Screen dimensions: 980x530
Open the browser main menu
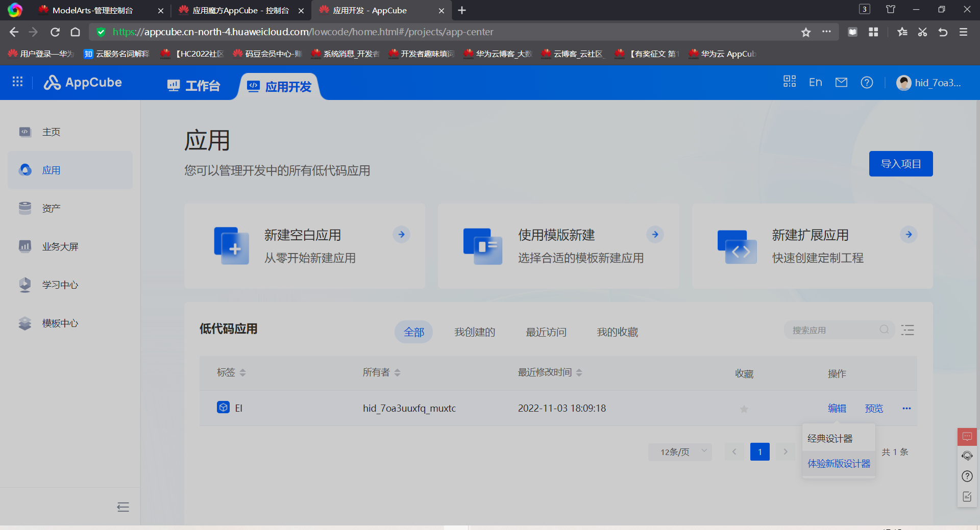[x=963, y=32]
